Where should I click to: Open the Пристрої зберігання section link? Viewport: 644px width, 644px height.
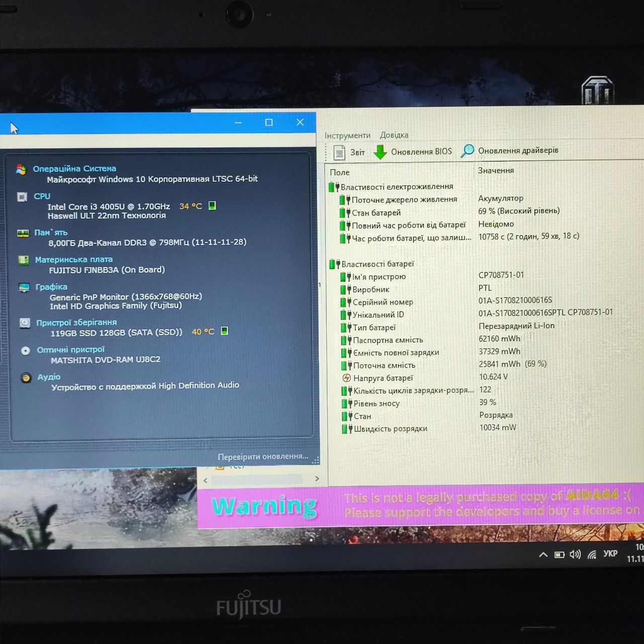click(76, 323)
